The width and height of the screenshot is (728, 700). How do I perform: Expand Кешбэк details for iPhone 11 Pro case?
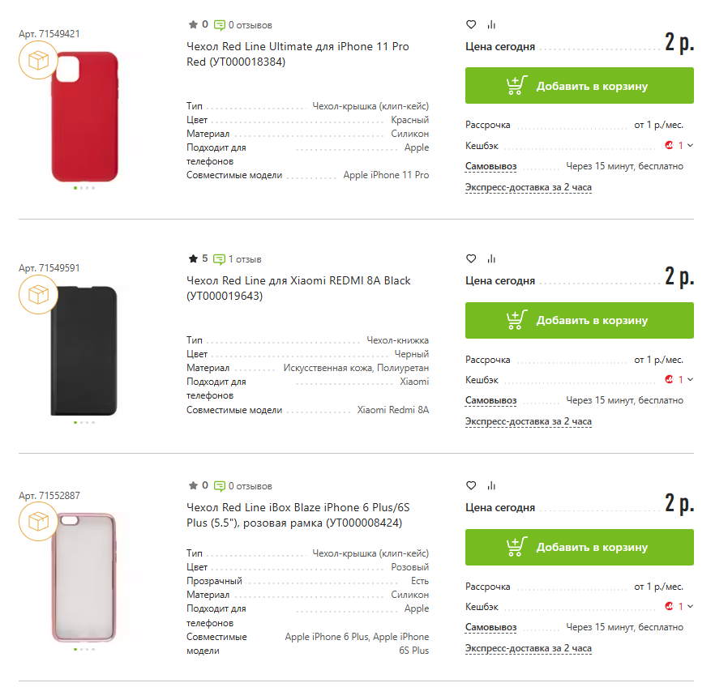click(689, 146)
